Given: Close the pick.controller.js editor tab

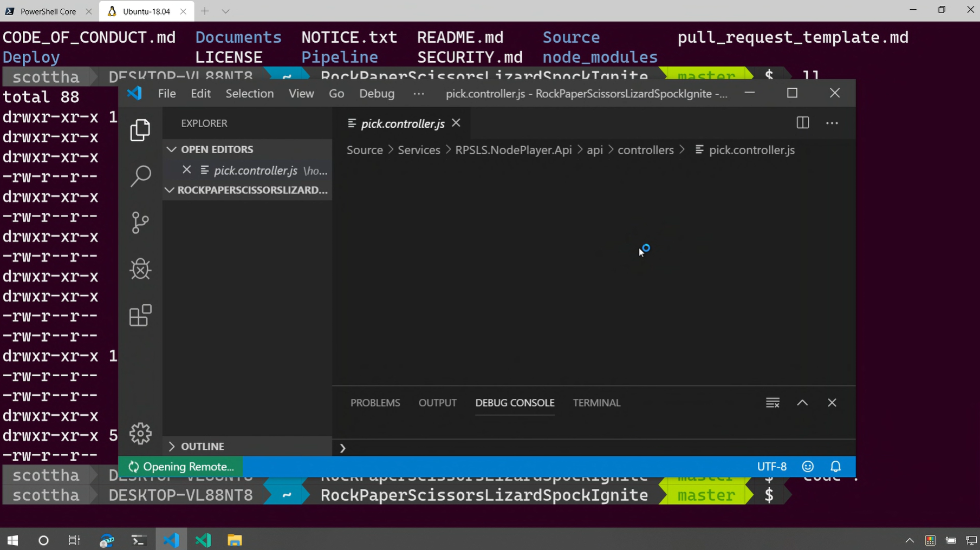Looking at the screenshot, I should (x=456, y=123).
